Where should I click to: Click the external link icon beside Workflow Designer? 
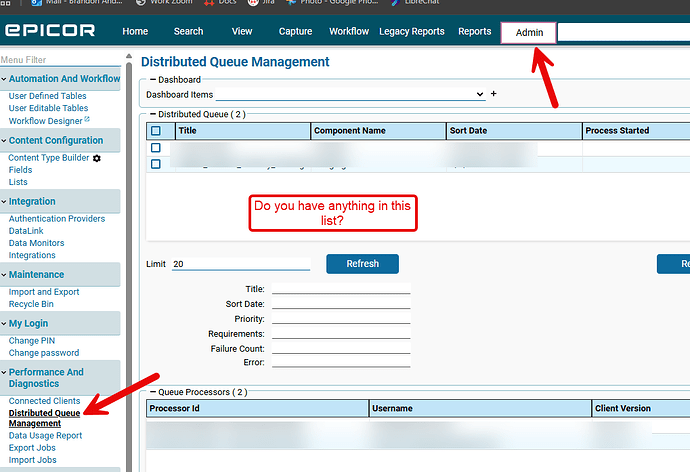click(87, 119)
